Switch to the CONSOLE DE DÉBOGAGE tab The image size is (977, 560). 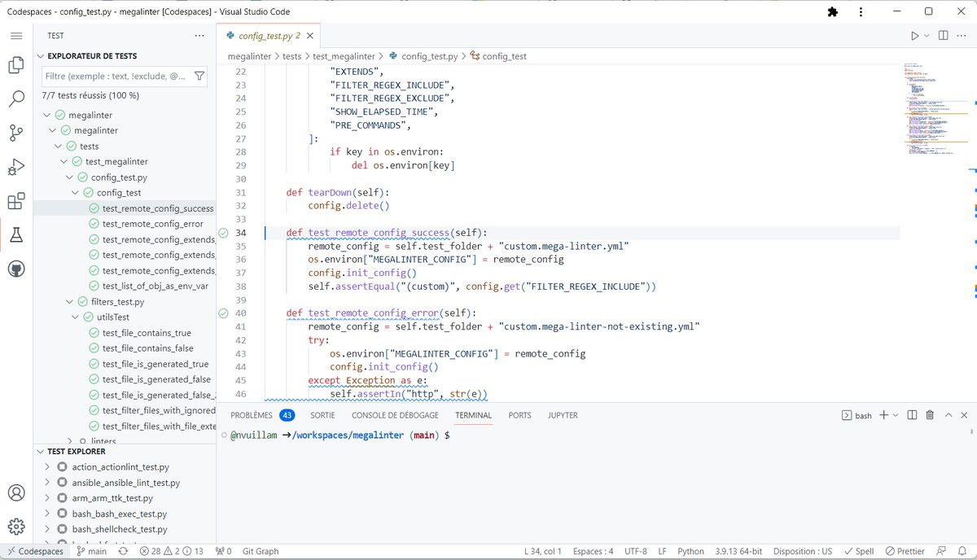[x=395, y=415]
